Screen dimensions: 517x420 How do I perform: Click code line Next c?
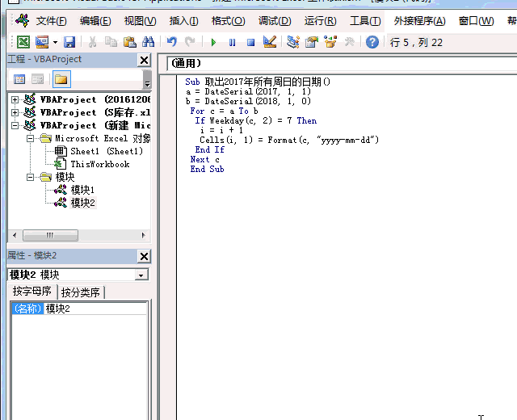pyautogui.click(x=204, y=160)
